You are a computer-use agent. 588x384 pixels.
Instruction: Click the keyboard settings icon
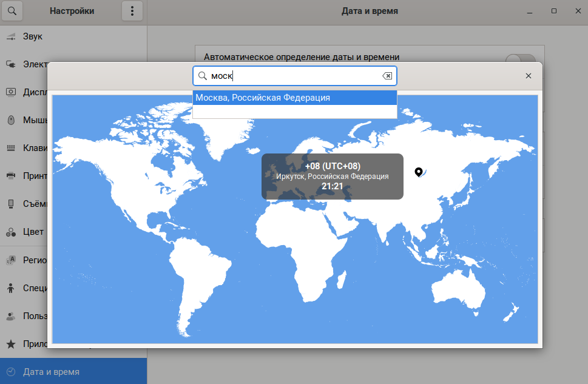click(10, 148)
